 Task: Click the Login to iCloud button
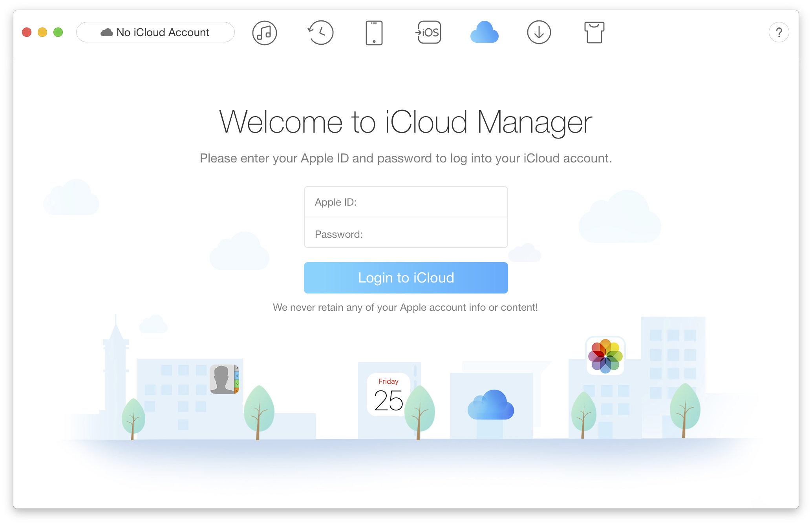406,277
